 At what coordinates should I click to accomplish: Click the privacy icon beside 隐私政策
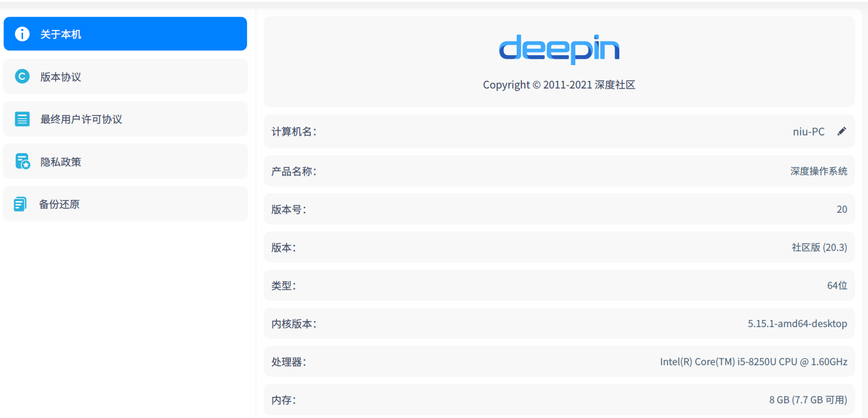(22, 161)
